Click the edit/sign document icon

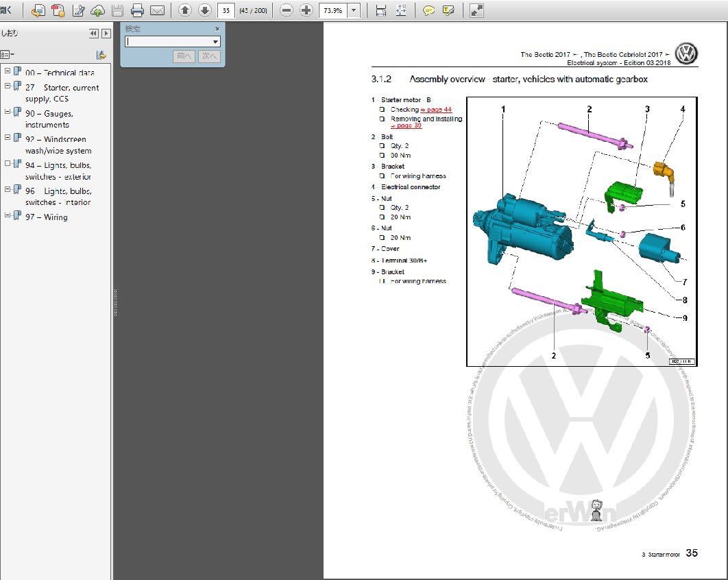click(x=78, y=10)
